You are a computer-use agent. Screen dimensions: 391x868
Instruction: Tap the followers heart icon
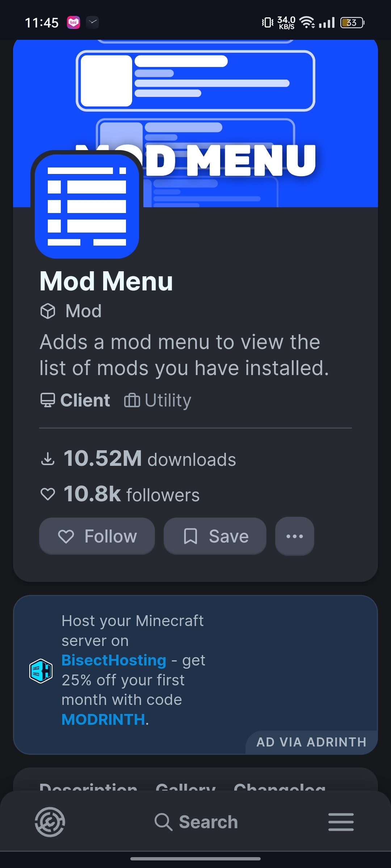click(48, 494)
